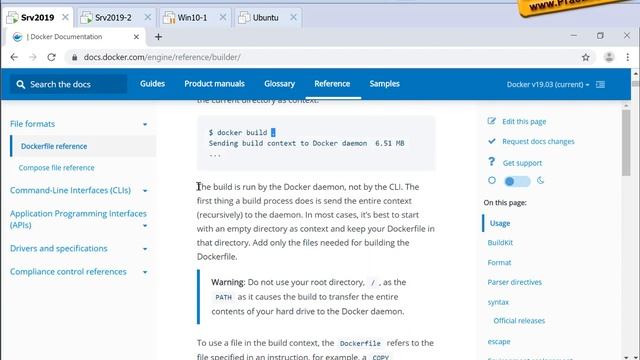
Task: Click the 'Sending build context' output line
Action: click(x=307, y=143)
